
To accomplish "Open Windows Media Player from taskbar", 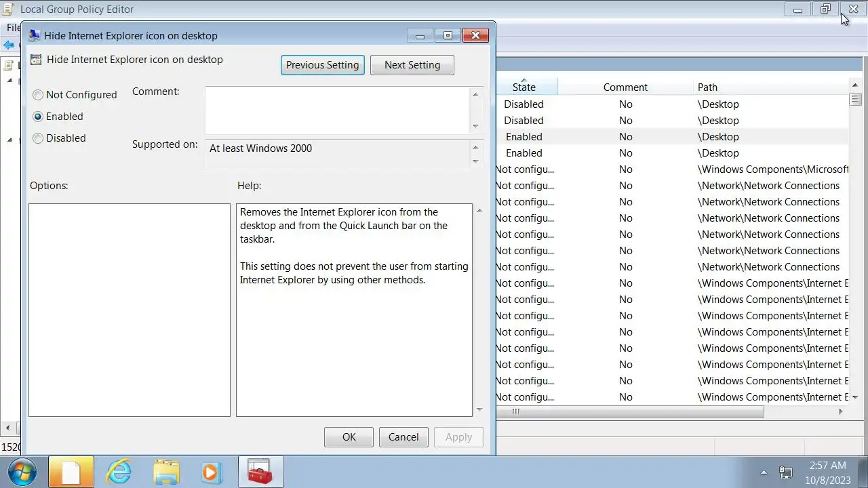I will coord(212,472).
